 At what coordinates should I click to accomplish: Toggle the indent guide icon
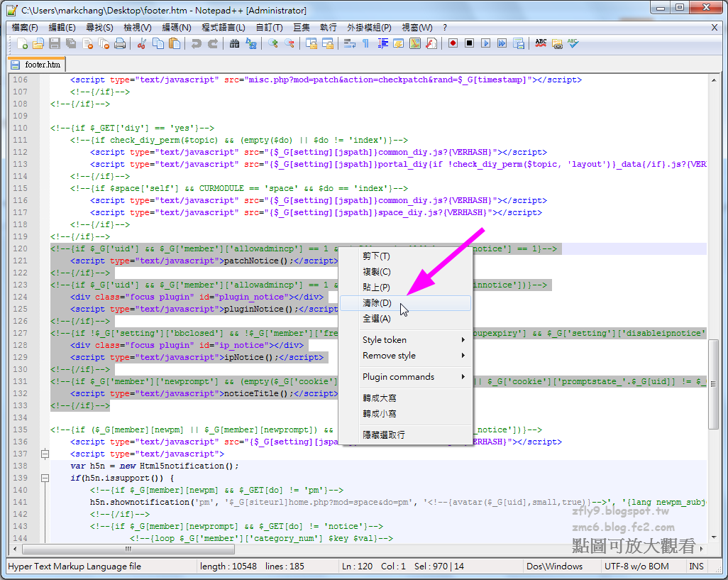pos(382,43)
